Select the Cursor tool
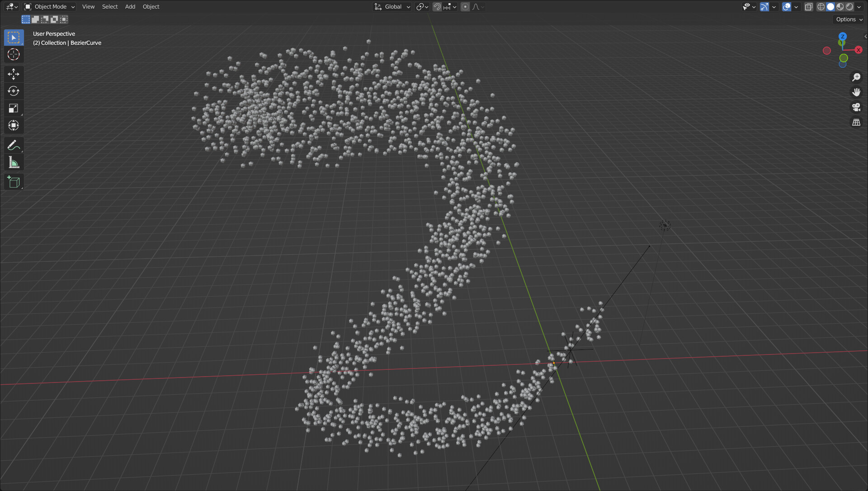The height and width of the screenshot is (491, 868). [x=14, y=54]
